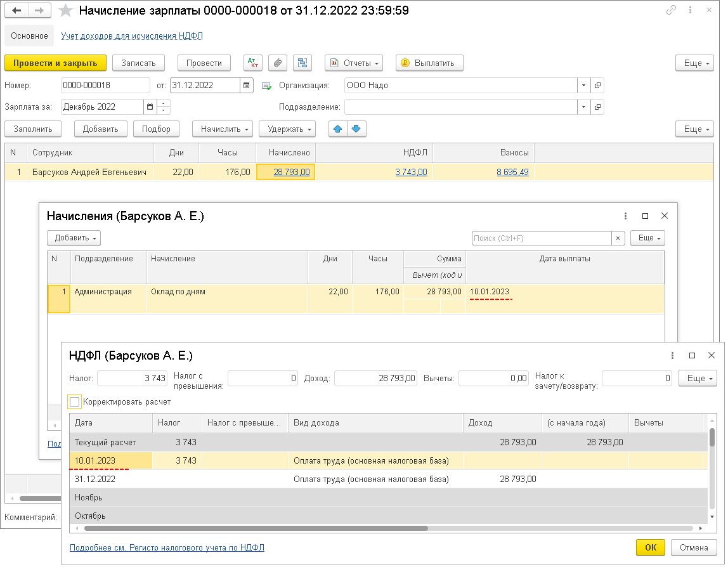Click the Доход field in НДФЛ window

pos(375,378)
